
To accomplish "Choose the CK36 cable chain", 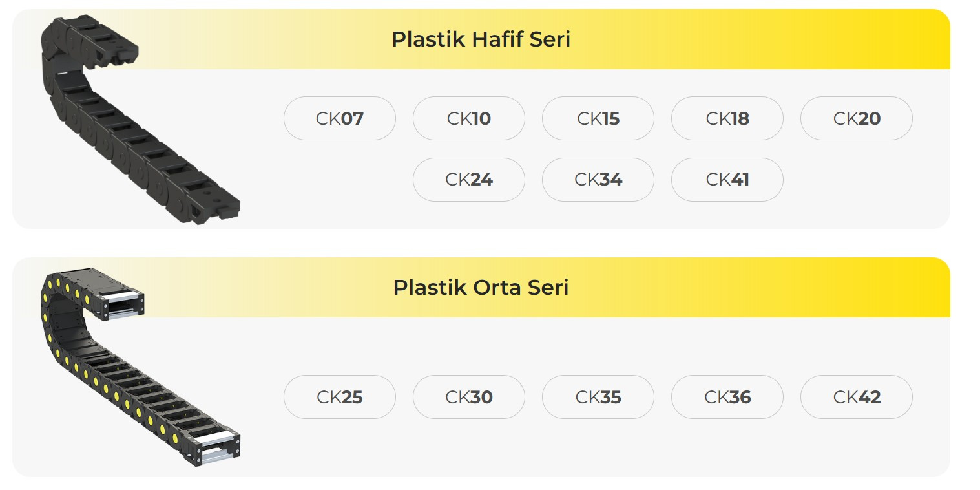I will click(x=727, y=397).
